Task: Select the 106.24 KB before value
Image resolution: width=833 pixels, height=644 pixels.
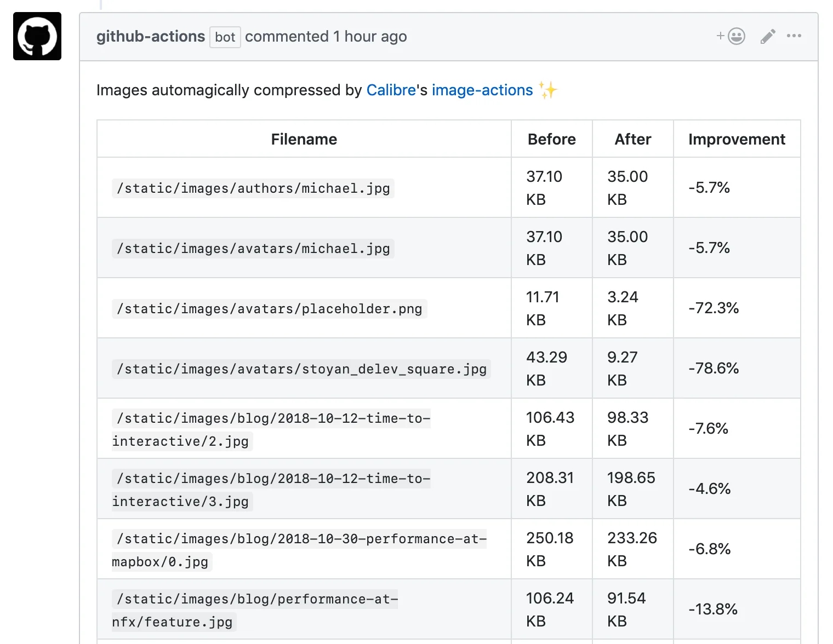Action: [x=550, y=610]
